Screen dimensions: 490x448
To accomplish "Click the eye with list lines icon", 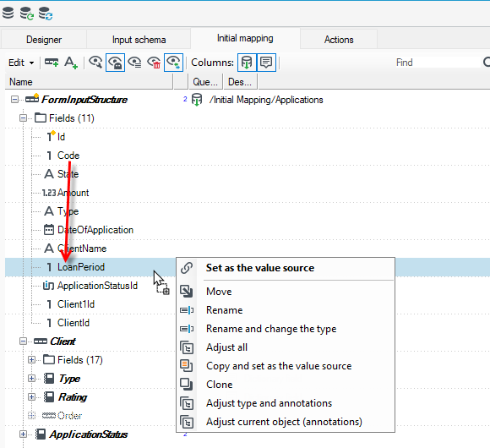I will (x=134, y=63).
